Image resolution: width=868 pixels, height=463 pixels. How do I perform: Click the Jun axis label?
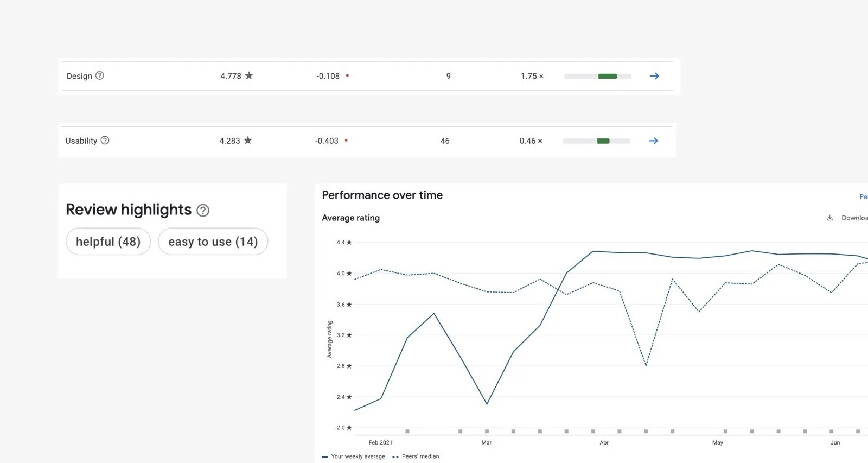[835, 442]
